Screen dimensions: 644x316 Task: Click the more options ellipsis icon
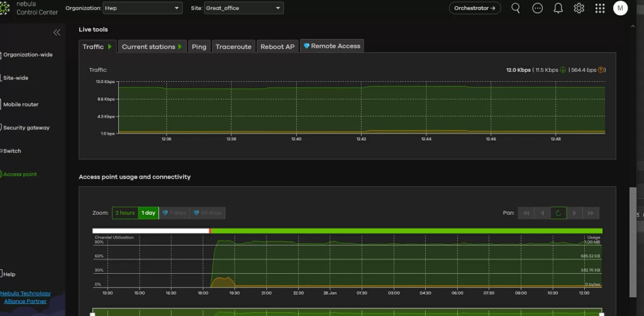(x=537, y=8)
